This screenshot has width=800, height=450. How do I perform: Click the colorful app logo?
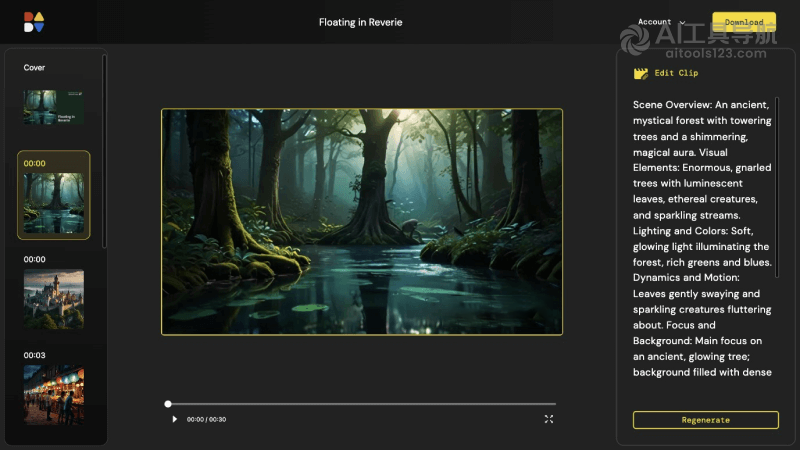click(34, 22)
